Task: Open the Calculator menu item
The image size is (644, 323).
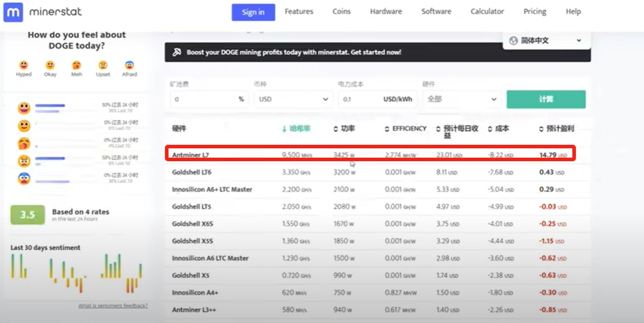Action: coord(487,12)
